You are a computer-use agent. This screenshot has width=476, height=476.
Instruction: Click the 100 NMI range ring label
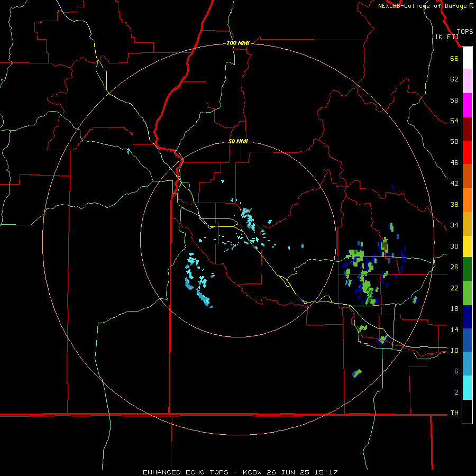238,43
